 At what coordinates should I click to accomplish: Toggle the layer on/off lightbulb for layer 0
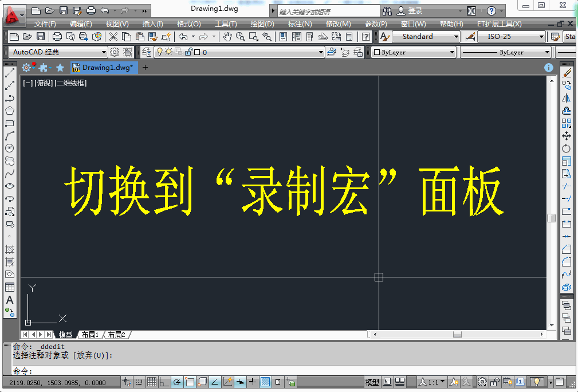[x=160, y=52]
